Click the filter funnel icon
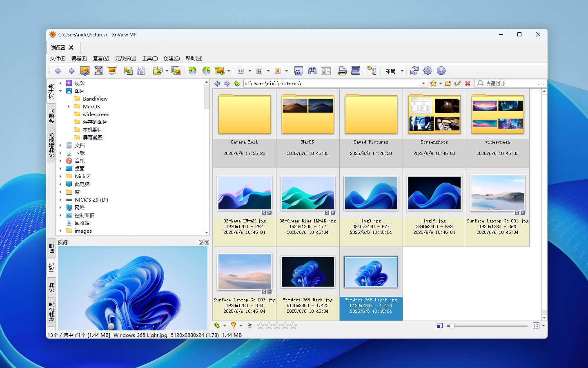The width and height of the screenshot is (588, 368). click(234, 325)
